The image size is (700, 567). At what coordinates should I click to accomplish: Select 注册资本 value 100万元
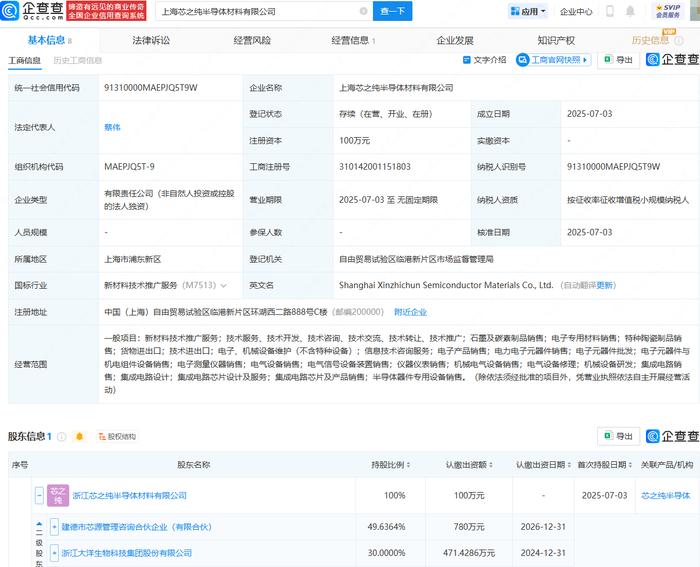click(x=354, y=141)
